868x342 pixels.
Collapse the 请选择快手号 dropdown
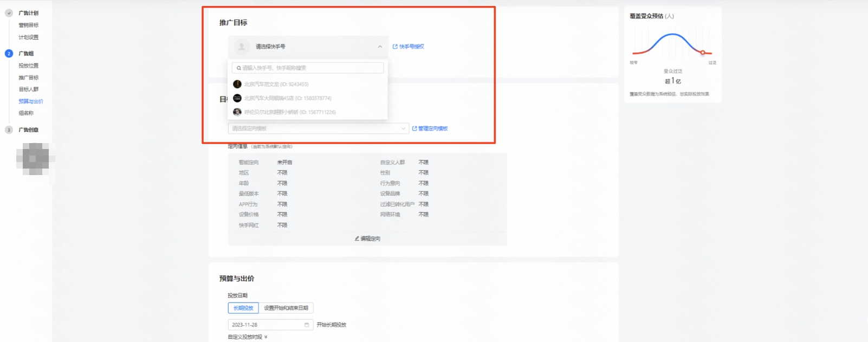coord(380,47)
